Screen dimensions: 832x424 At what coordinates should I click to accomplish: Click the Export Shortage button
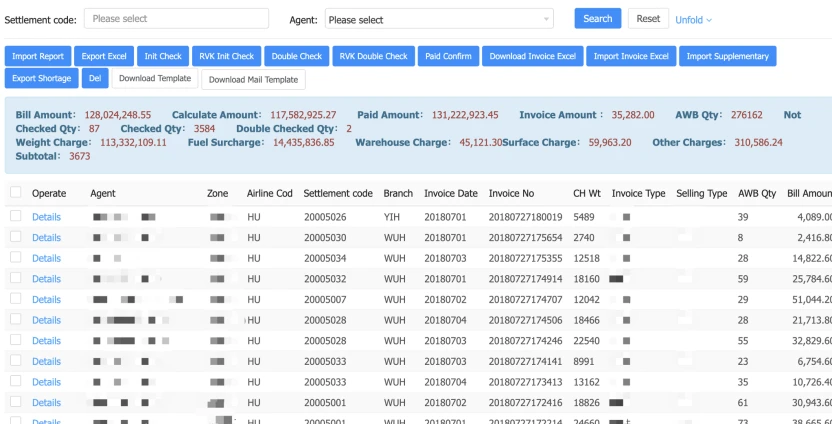point(41,78)
